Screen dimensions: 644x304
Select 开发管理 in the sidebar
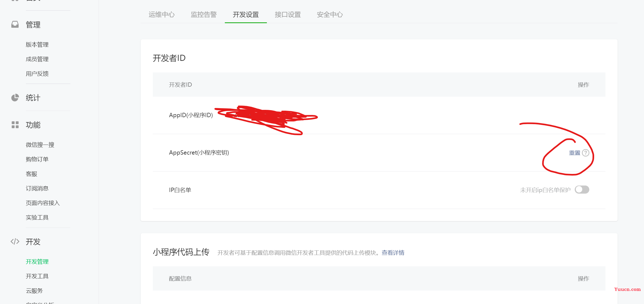tap(37, 262)
